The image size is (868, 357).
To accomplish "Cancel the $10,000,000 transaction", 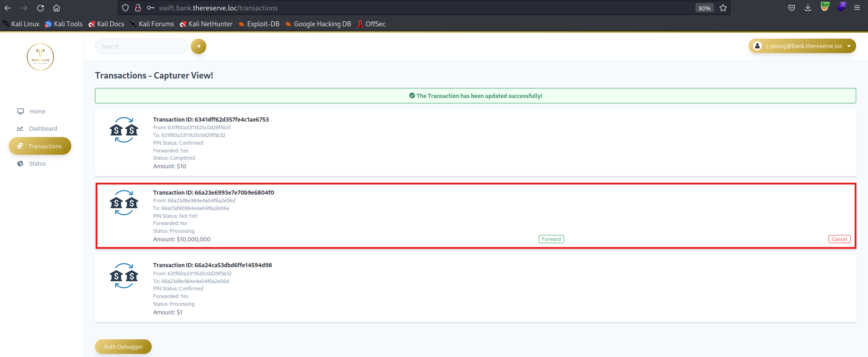I will pyautogui.click(x=839, y=239).
